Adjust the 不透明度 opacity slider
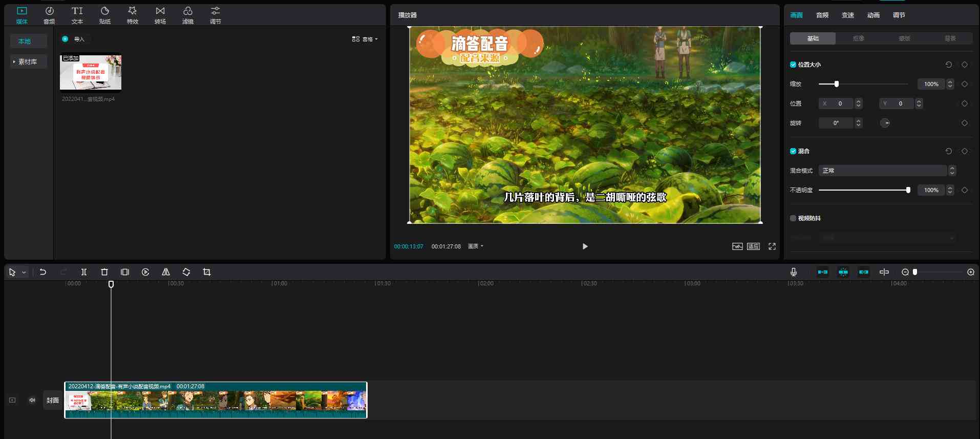980x439 pixels. [x=864, y=190]
